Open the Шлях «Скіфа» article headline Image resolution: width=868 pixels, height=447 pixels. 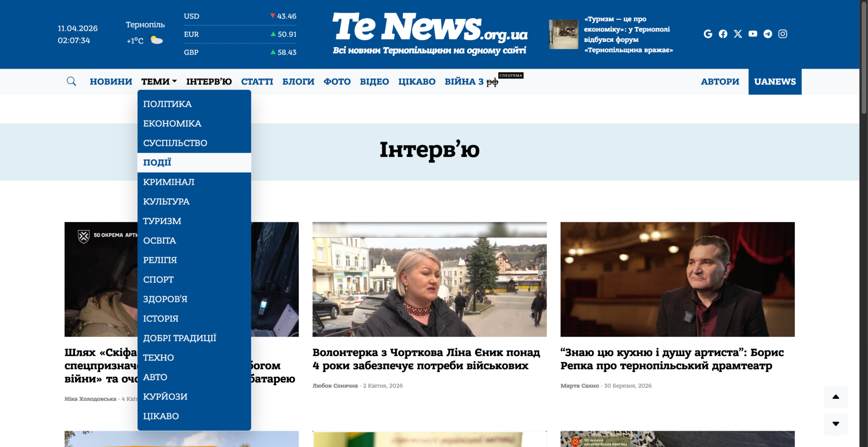101,365
